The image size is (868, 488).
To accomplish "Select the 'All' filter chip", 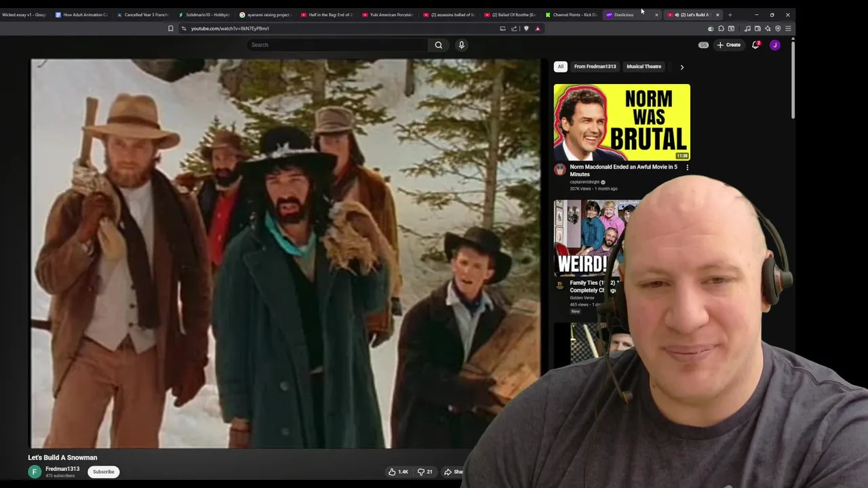I will (560, 66).
